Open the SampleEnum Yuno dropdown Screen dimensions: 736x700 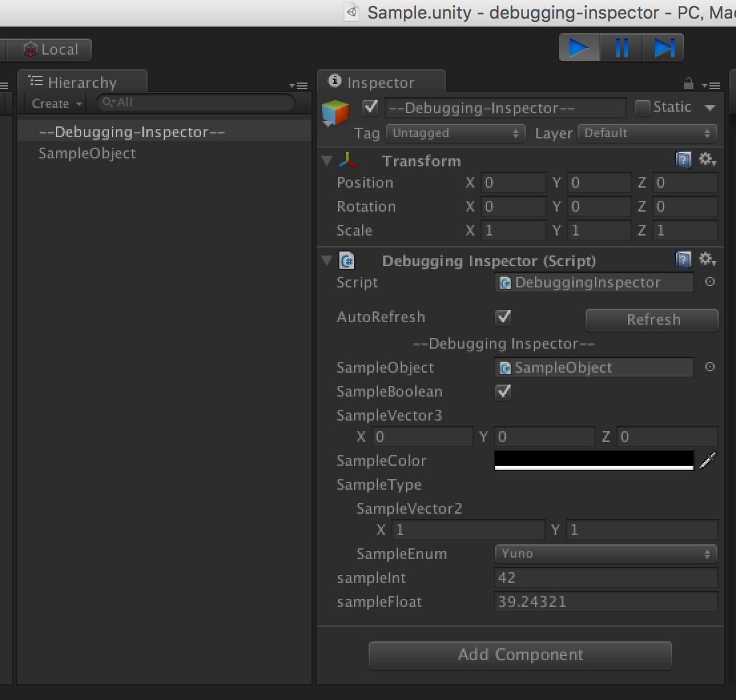(606, 554)
